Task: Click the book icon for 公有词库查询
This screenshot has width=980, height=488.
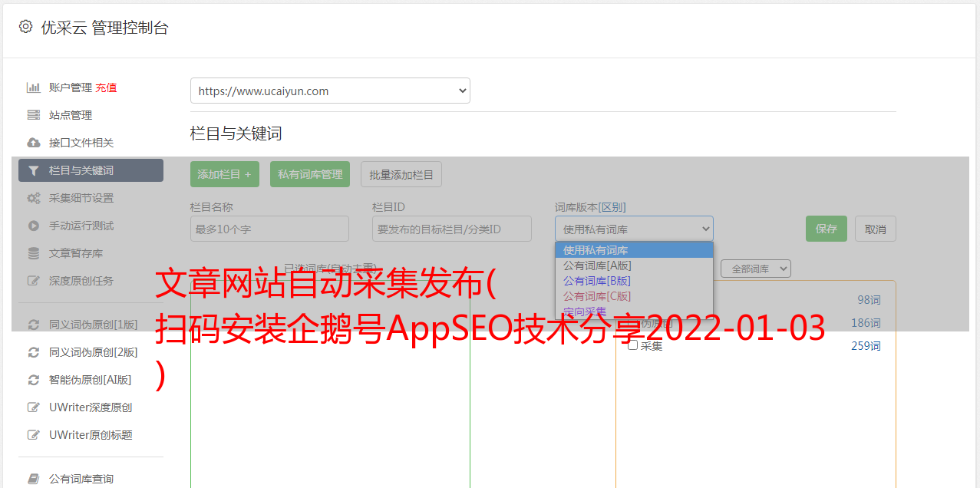Action: (34, 479)
